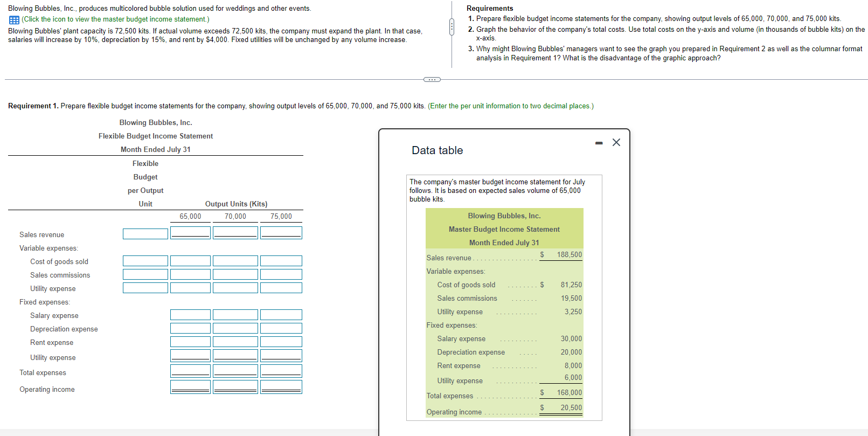Screen dimensions: 868x436
Task: Click the master budget data table icon
Action: coord(14,20)
